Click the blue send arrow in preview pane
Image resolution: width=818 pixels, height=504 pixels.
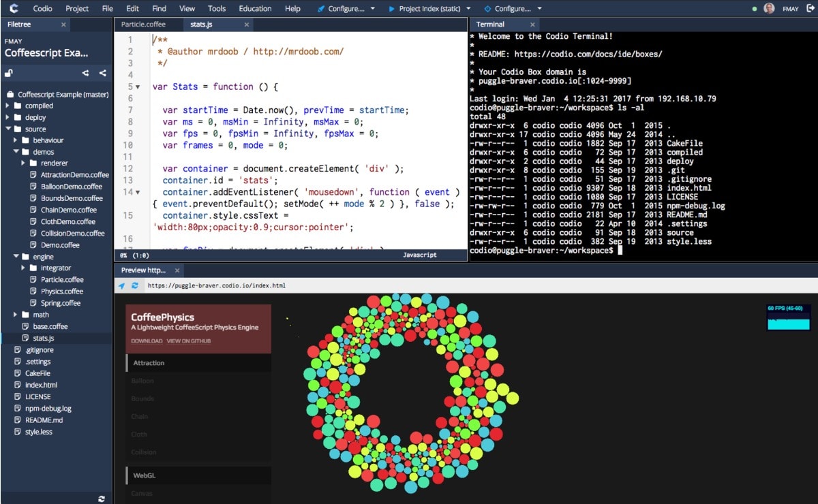pyautogui.click(x=121, y=285)
